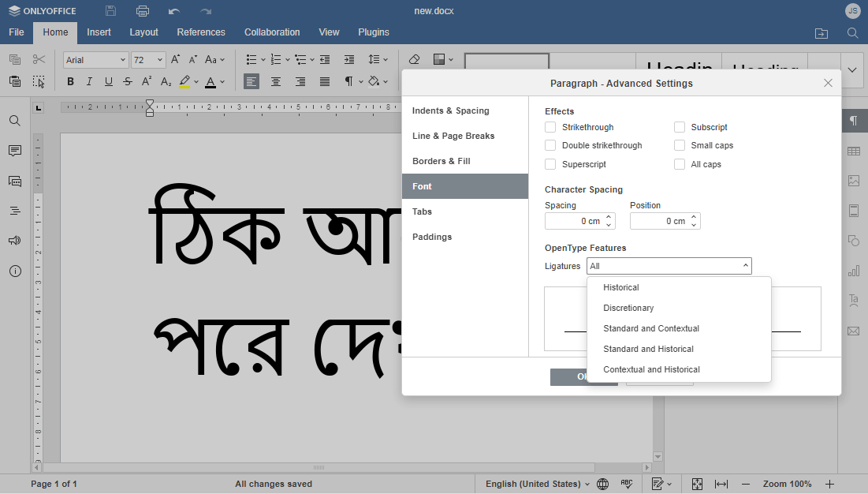Increase the character Spacing value
Screen dimensions: 868x494
pos(608,217)
